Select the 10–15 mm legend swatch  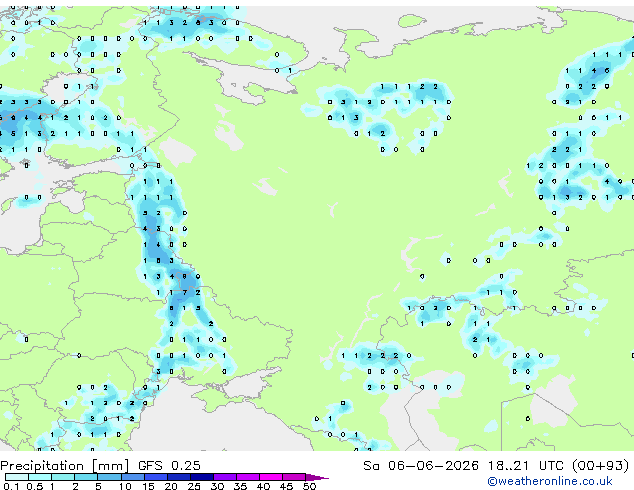(133, 477)
